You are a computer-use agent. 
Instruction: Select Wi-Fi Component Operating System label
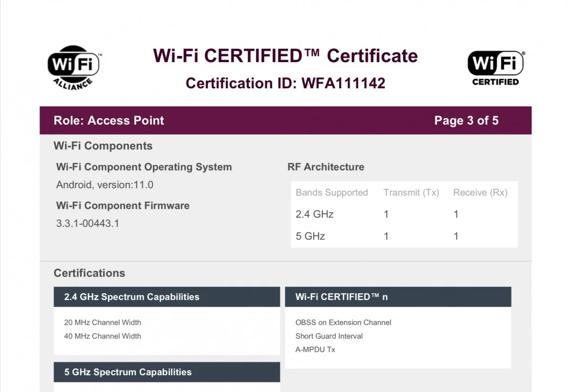(x=144, y=167)
